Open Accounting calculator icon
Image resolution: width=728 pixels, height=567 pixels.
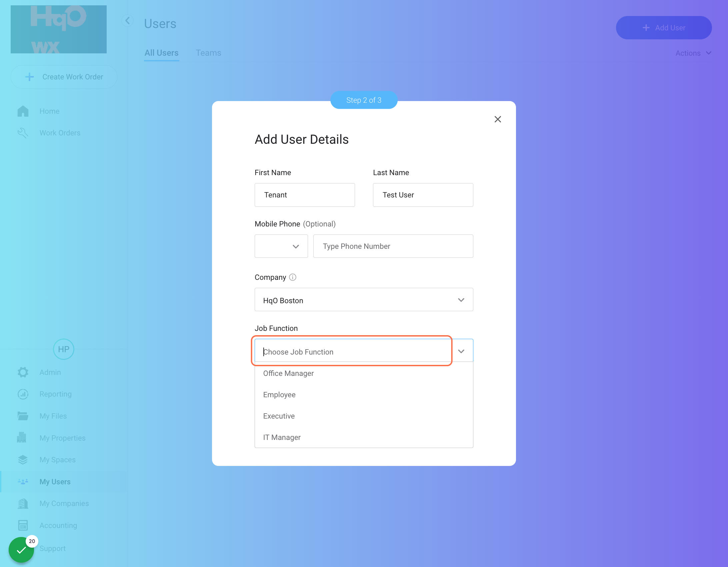click(x=23, y=525)
